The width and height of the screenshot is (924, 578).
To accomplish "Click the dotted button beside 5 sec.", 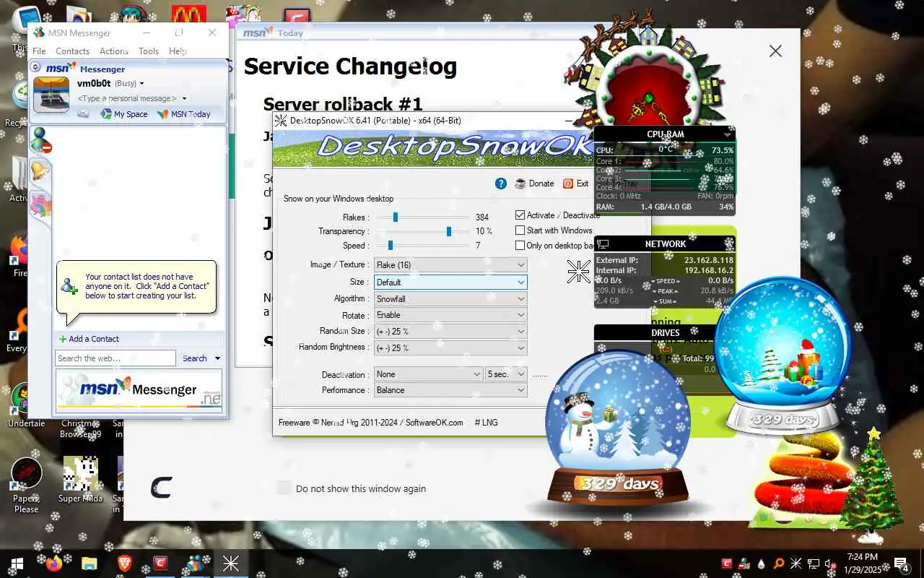I will [x=540, y=375].
